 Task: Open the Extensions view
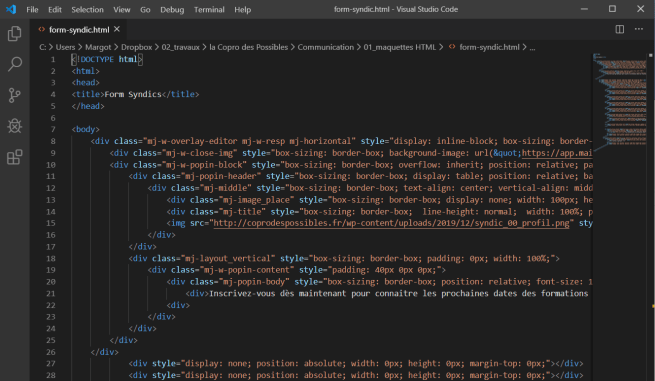[x=15, y=157]
